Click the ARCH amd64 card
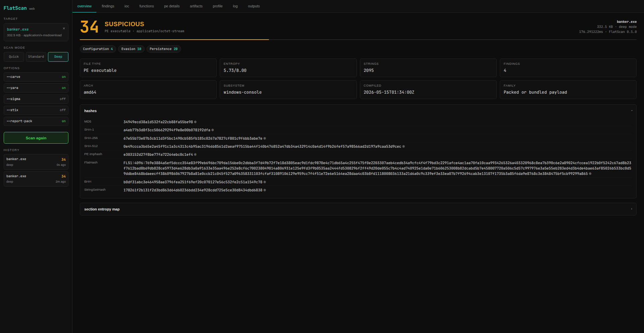Screen dimensions: 644x333 148,90
